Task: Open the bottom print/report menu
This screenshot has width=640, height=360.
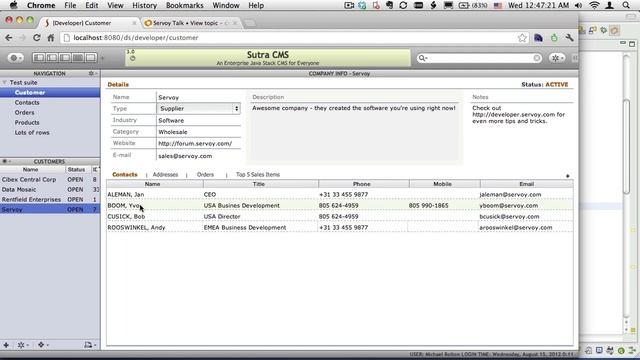Action: point(90,345)
